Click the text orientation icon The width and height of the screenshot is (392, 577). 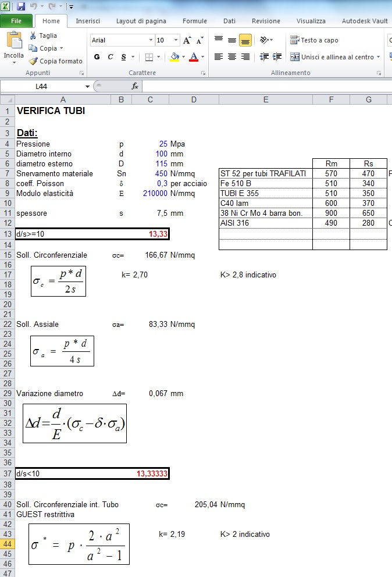pyautogui.click(x=264, y=40)
